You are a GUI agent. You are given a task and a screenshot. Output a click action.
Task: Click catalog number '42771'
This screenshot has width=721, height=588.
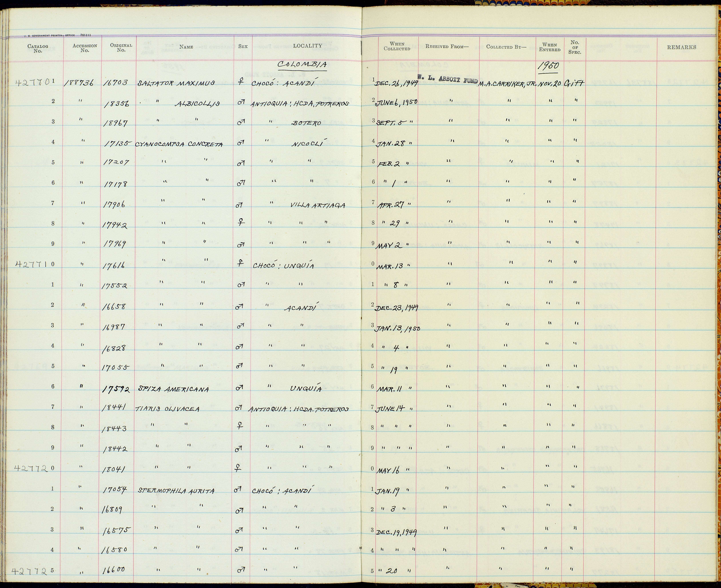pos(32,264)
